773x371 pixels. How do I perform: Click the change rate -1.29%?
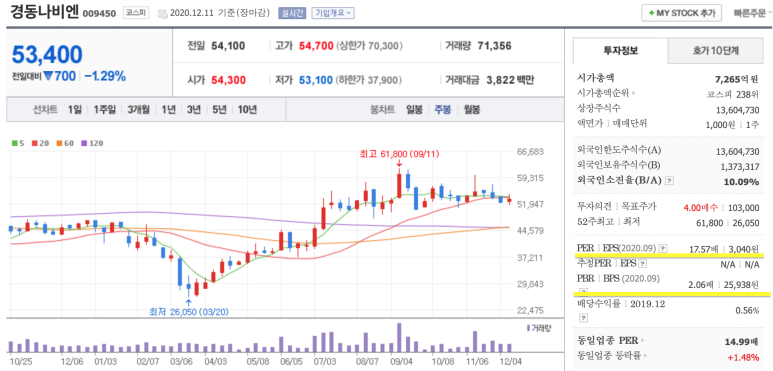pyautogui.click(x=105, y=76)
